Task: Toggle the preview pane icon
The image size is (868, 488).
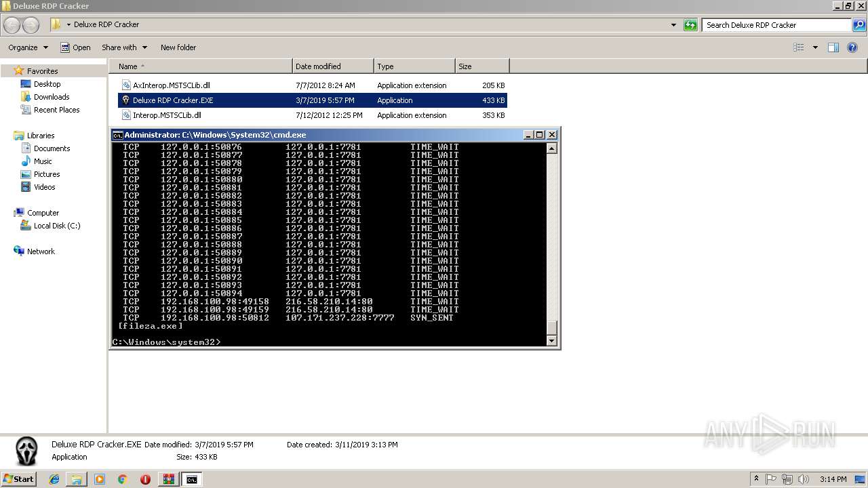Action: click(x=833, y=47)
